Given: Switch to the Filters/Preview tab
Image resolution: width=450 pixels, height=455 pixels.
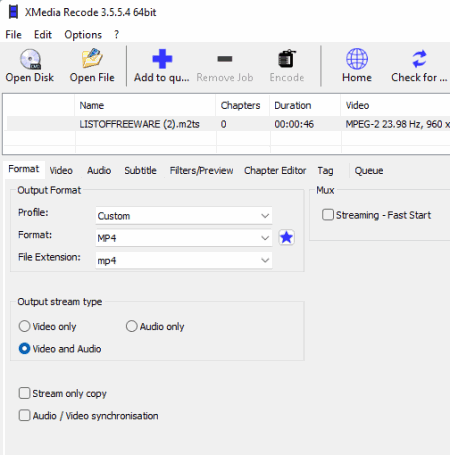Looking at the screenshot, I should 201,171.
